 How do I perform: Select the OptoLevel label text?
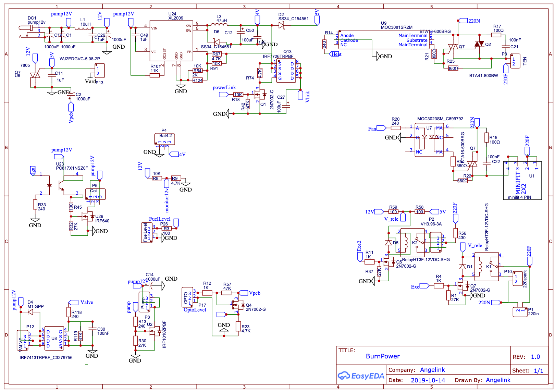coord(195,310)
